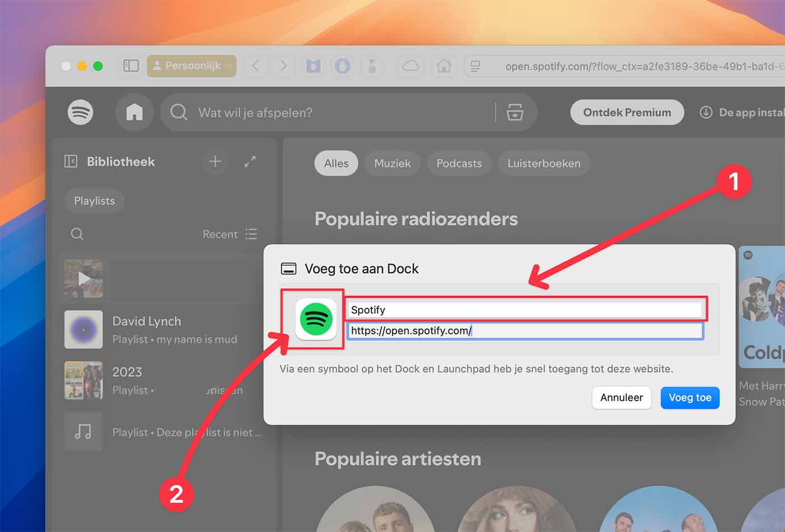Click the search magnifier icon in search bar
Image resolution: width=785 pixels, height=532 pixels.
pos(179,112)
